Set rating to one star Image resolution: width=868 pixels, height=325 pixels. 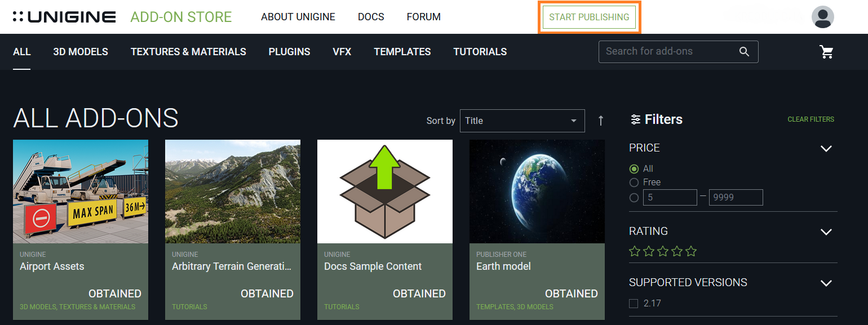[635, 251]
